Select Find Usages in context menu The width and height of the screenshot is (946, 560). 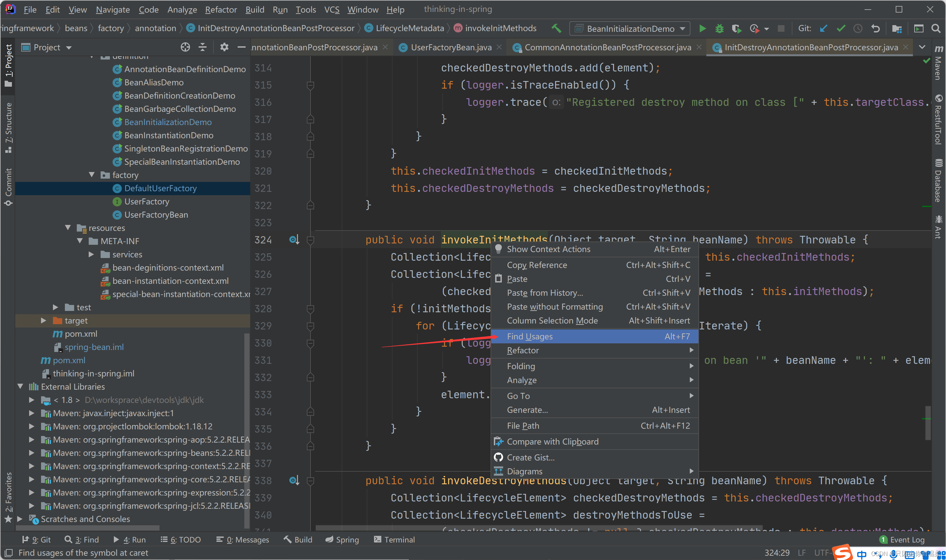point(530,337)
